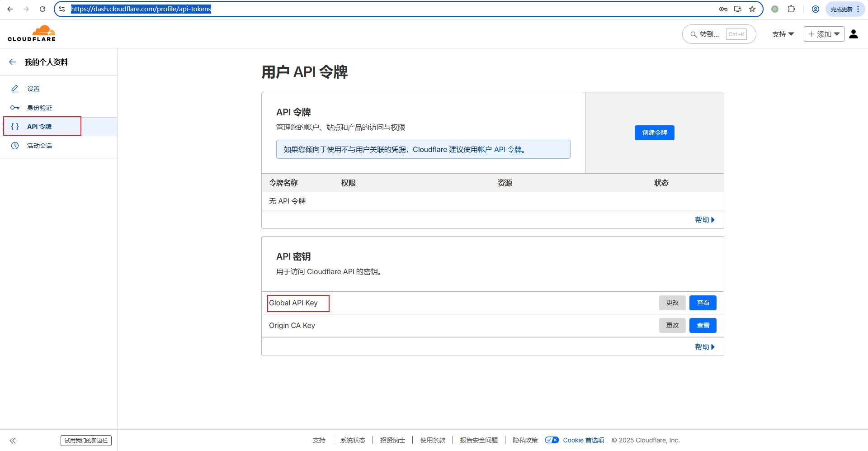The width and height of the screenshot is (868, 451).
Task: Reload the page in browser
Action: [x=42, y=9]
